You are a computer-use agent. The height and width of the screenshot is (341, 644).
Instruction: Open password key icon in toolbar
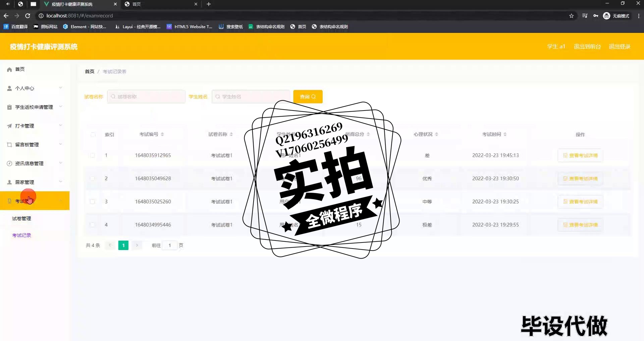(x=596, y=16)
